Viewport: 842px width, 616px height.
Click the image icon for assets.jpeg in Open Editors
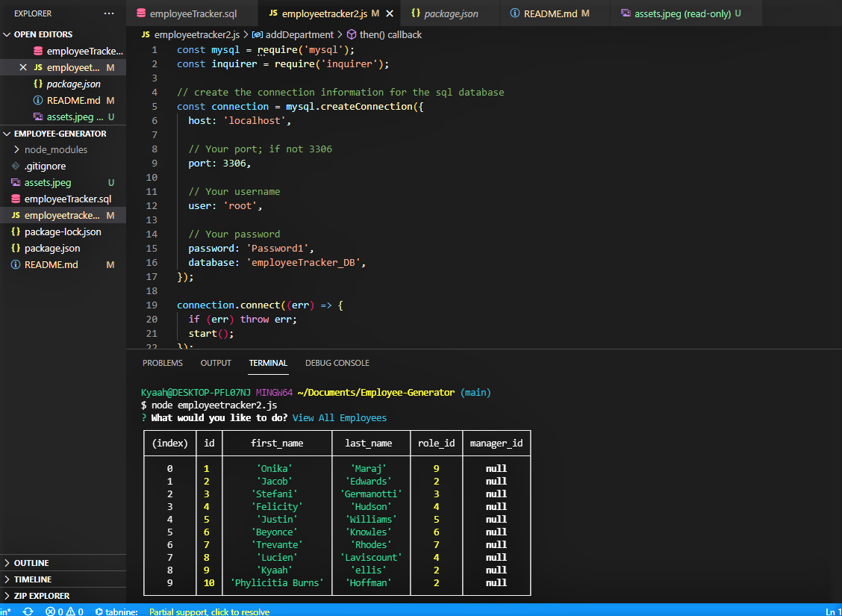(x=38, y=116)
